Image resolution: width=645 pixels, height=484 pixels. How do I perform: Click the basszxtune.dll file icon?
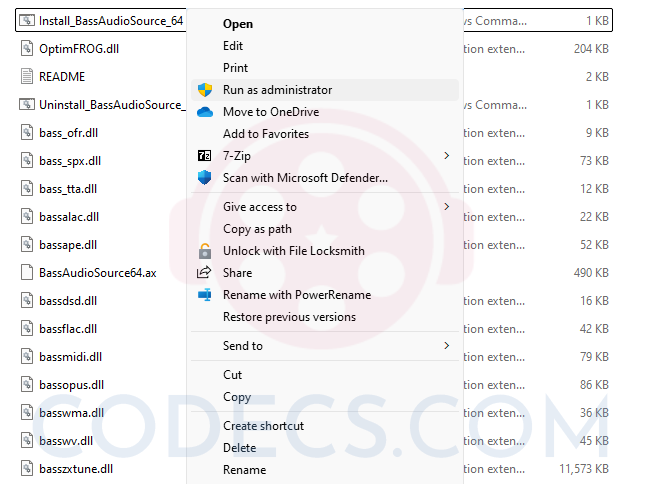click(27, 468)
